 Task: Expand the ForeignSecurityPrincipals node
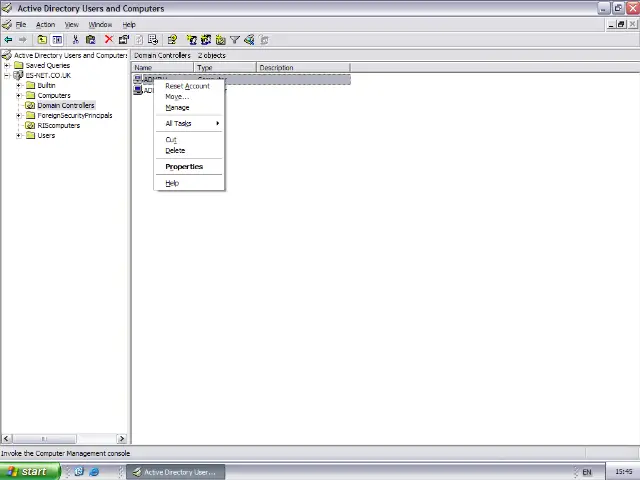coord(18,116)
